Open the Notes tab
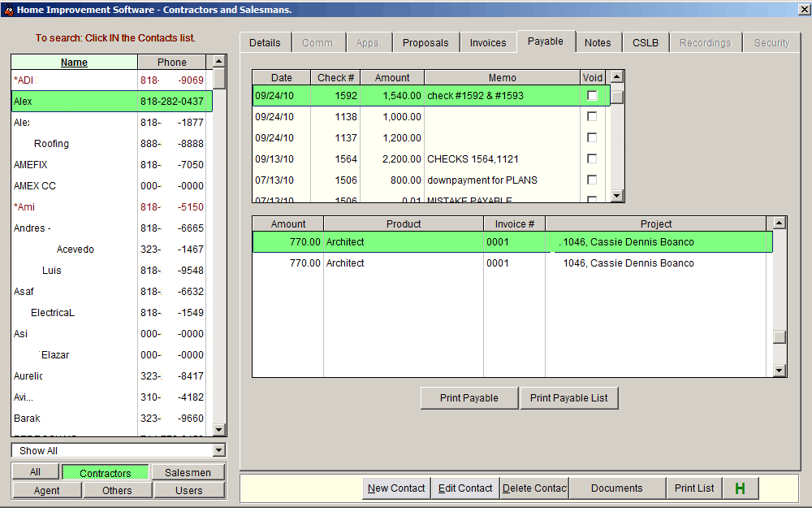The image size is (812, 512). click(598, 43)
